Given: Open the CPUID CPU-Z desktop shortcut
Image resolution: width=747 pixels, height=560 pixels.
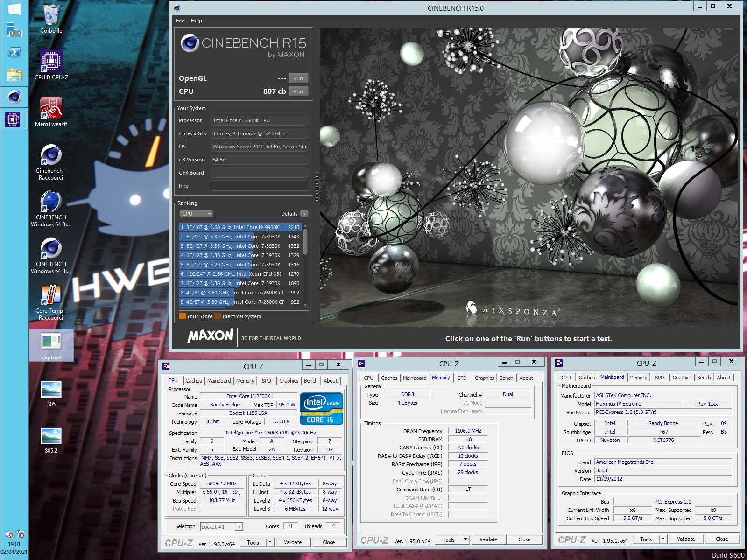Looking at the screenshot, I should pyautogui.click(x=51, y=65).
